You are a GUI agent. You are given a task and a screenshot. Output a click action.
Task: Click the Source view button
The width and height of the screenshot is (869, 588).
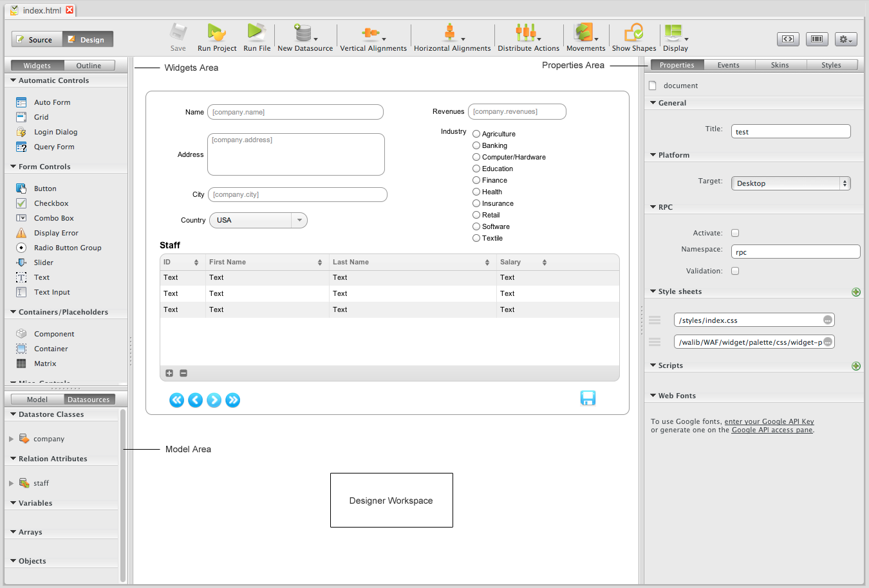tap(37, 40)
